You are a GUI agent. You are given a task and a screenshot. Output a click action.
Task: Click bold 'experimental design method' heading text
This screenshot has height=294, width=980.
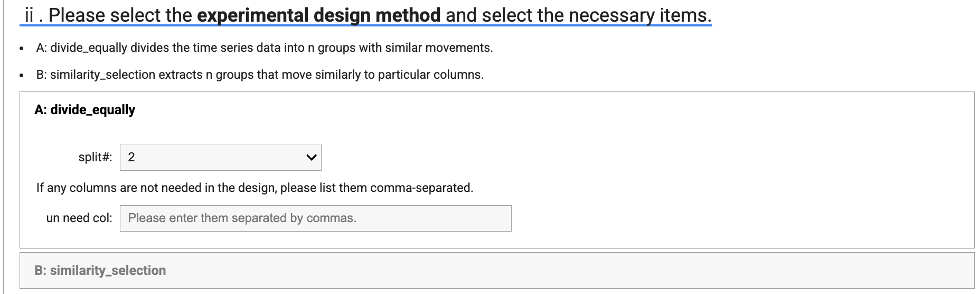[318, 15]
